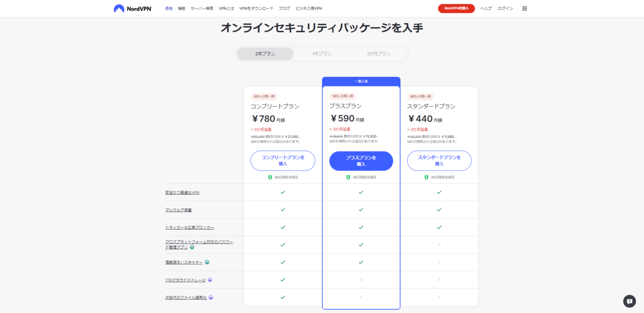
Task: Click the スタンダードプラン checkmark for マルウェア保護
Action: click(x=439, y=209)
